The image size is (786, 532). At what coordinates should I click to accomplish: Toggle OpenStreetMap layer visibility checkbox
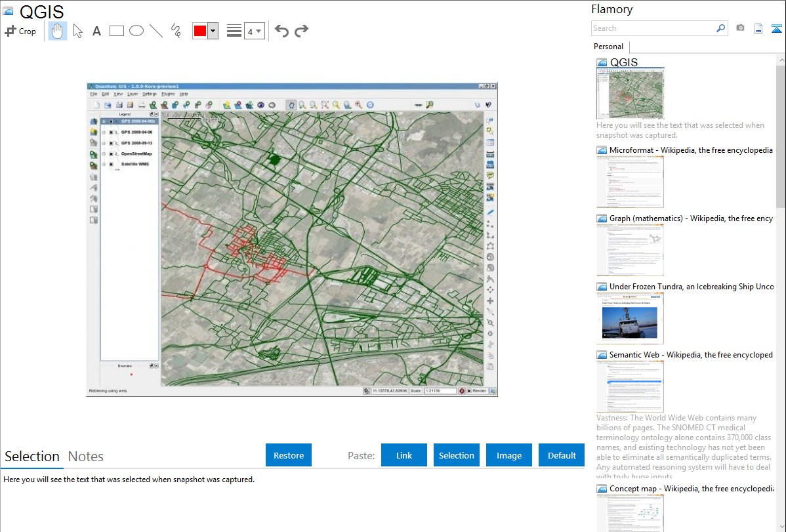(x=112, y=154)
